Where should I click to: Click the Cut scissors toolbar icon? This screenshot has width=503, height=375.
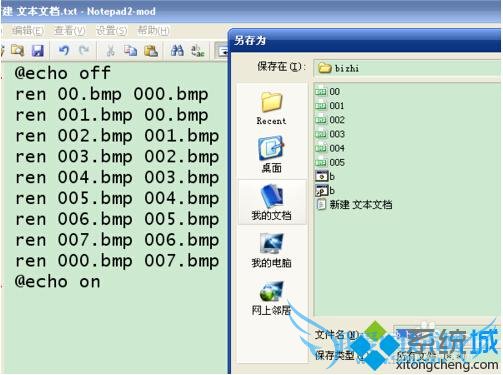[x=110, y=51]
